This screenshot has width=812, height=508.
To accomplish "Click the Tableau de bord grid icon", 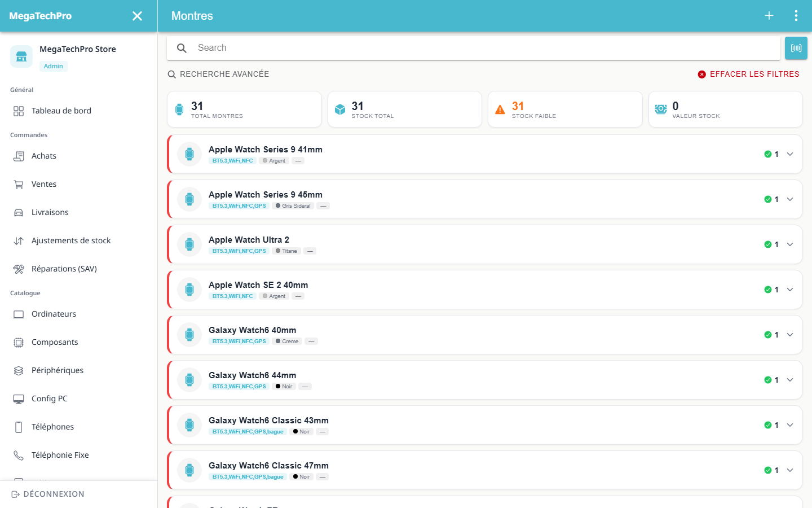I will click(x=19, y=111).
